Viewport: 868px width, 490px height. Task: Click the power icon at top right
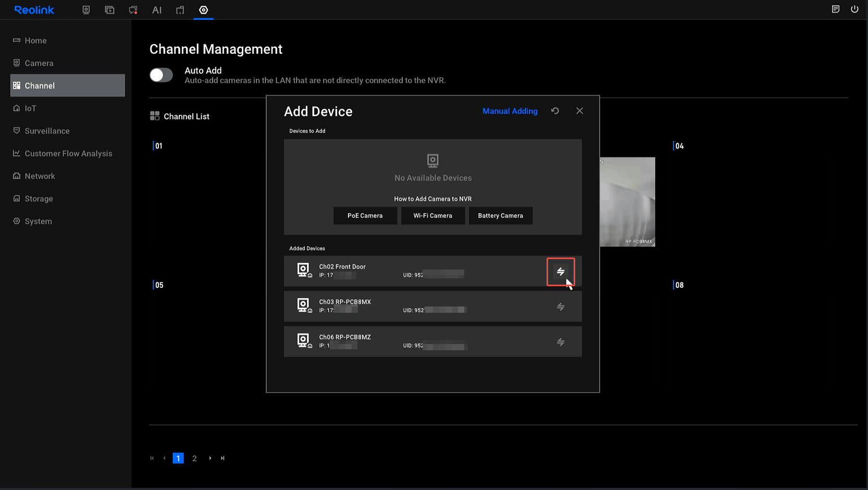(x=854, y=9)
